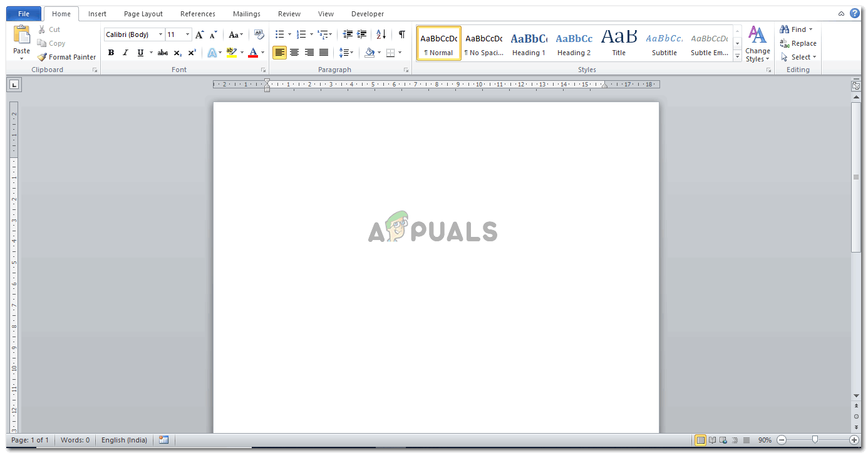Image resolution: width=868 pixels, height=455 pixels.
Task: Switch to the Insert tab
Action: (97, 14)
